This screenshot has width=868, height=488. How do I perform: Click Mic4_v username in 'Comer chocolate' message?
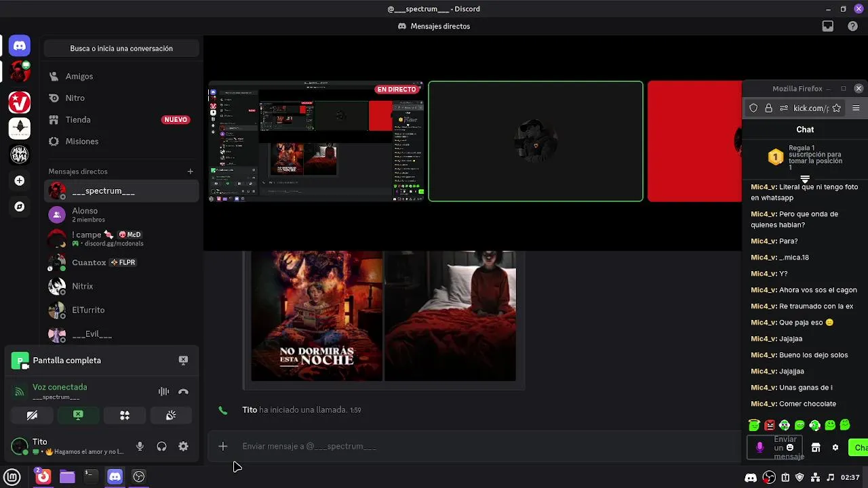pos(764,404)
